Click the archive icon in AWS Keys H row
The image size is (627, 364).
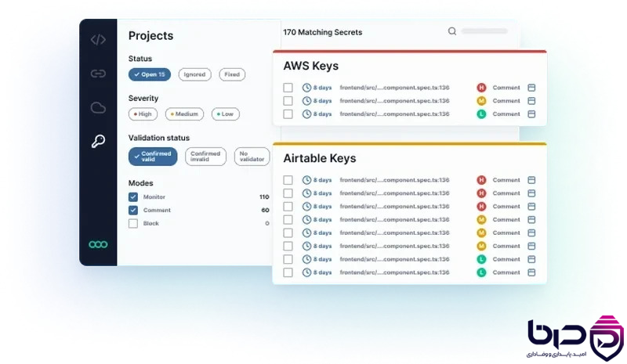point(531,88)
